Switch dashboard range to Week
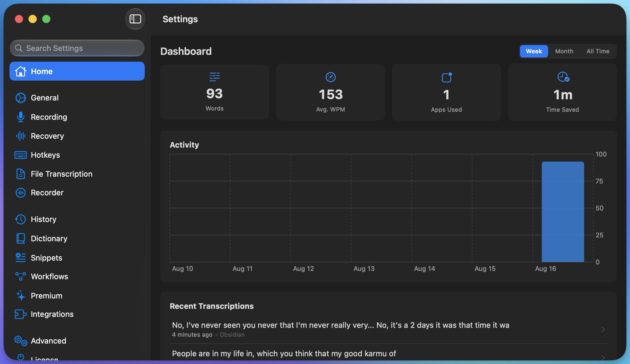 click(x=534, y=51)
